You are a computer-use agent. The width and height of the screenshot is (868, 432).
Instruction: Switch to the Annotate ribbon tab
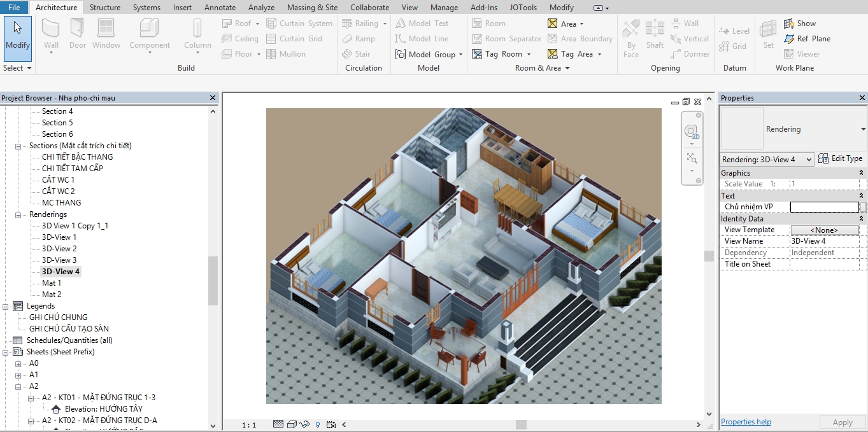(x=220, y=8)
